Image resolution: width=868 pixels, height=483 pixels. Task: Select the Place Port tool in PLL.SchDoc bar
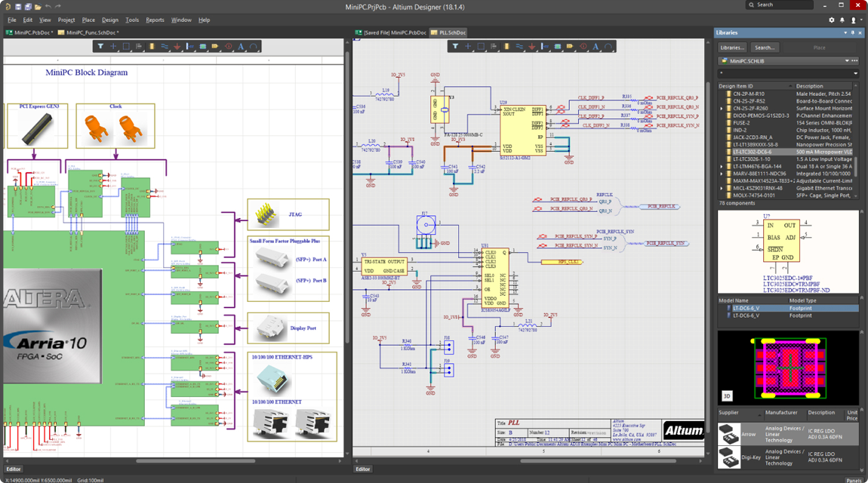(x=570, y=47)
